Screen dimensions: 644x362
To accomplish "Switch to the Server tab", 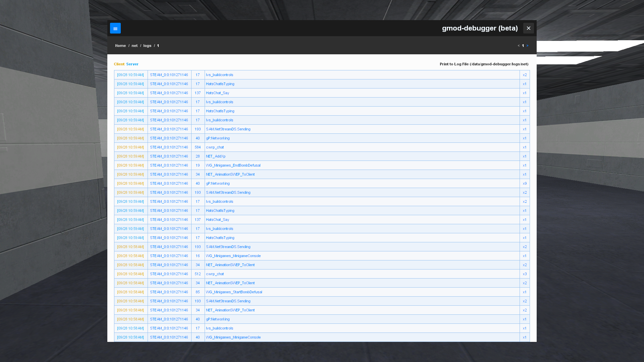I will (x=132, y=64).
